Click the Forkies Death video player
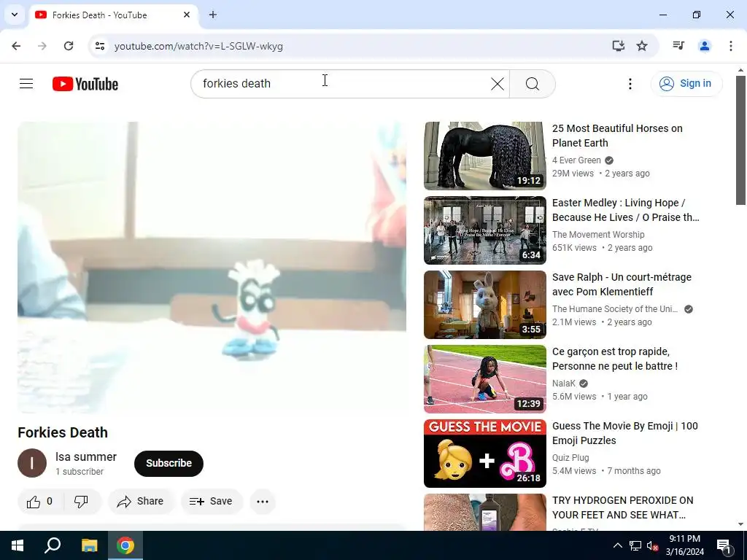This screenshot has width=747, height=560. click(212, 268)
